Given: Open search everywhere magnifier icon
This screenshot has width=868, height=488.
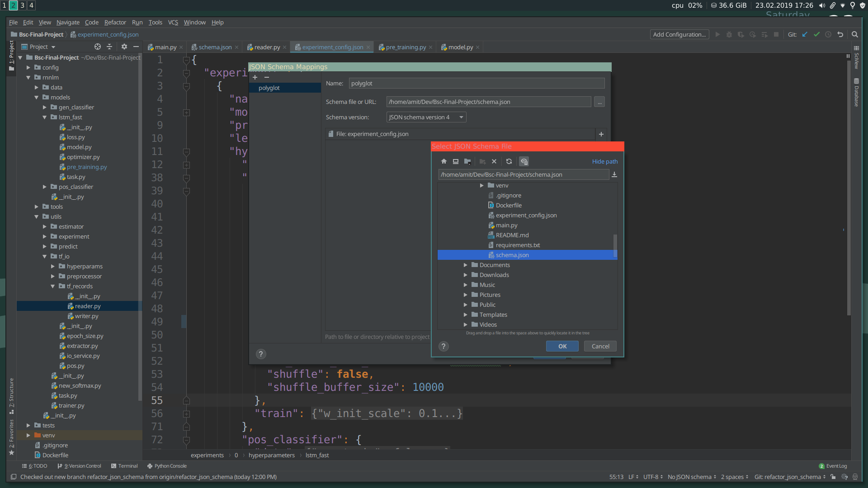Looking at the screenshot, I should 854,34.
